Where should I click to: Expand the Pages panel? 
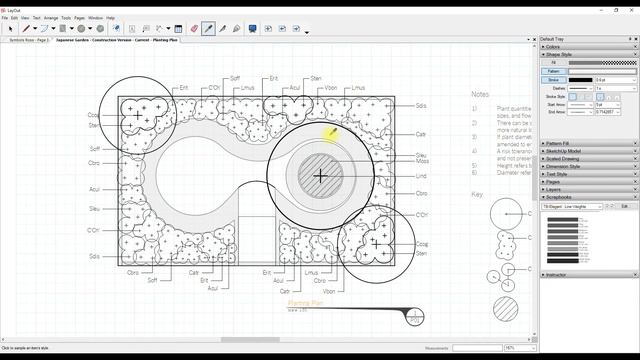[589, 182]
